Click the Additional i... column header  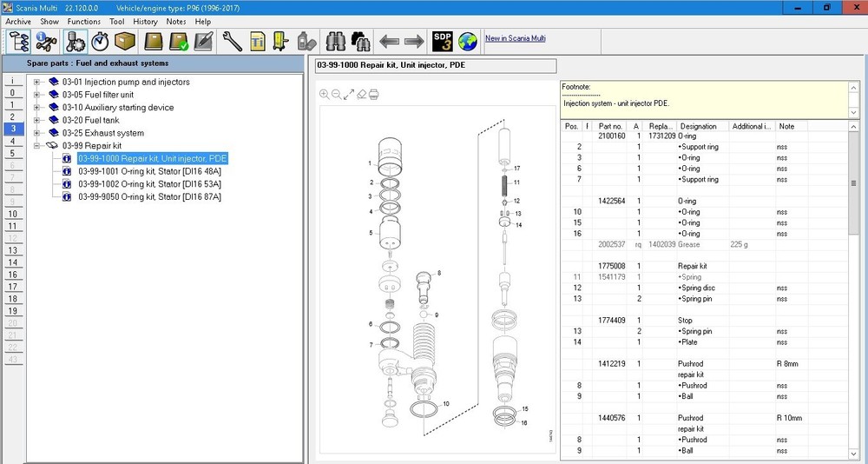752,126
